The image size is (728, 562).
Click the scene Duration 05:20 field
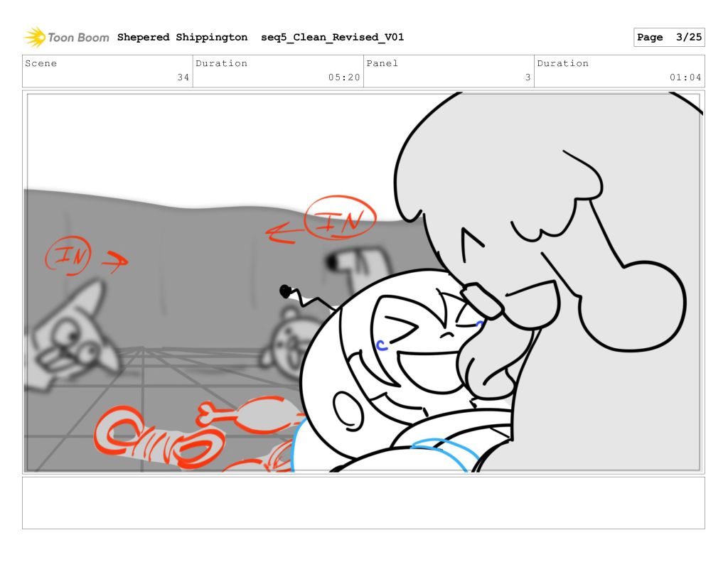tap(278, 71)
